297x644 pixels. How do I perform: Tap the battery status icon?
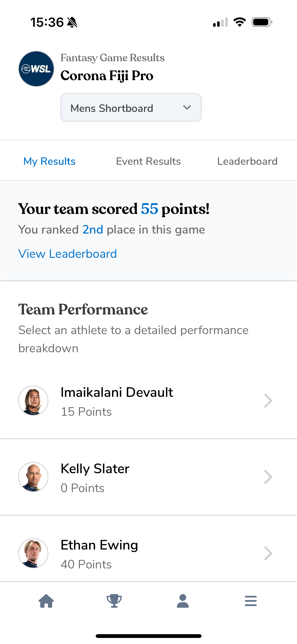pyautogui.click(x=262, y=22)
